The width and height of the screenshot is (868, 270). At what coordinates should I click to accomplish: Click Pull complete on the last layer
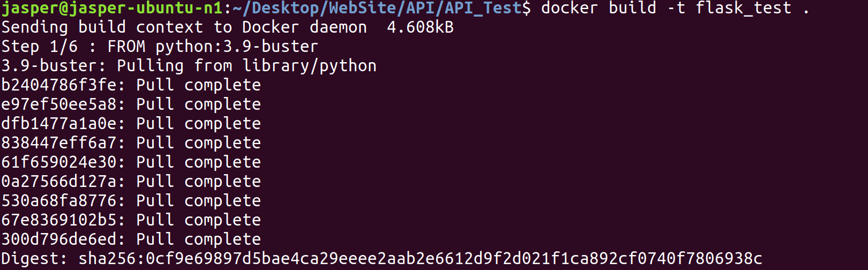(x=198, y=239)
